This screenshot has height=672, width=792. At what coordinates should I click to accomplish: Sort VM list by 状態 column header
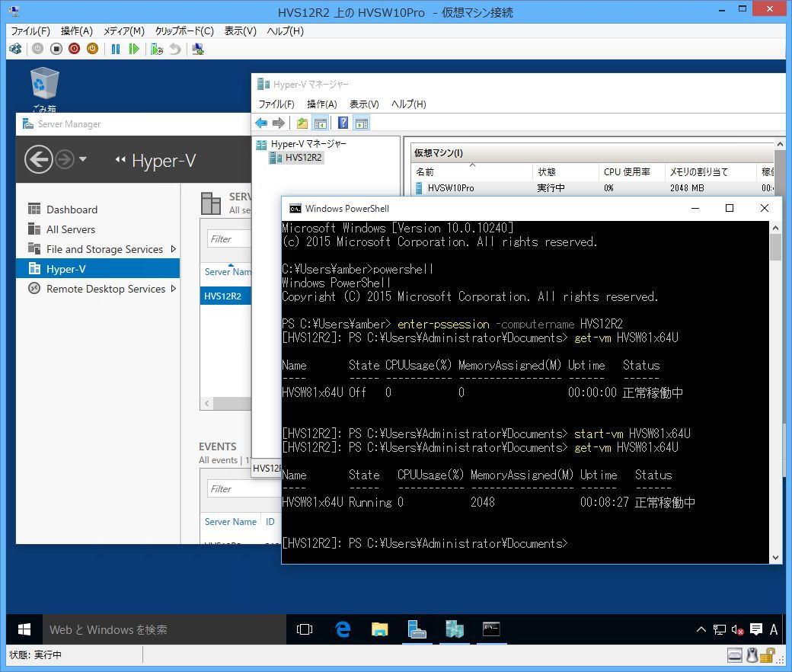[566, 171]
